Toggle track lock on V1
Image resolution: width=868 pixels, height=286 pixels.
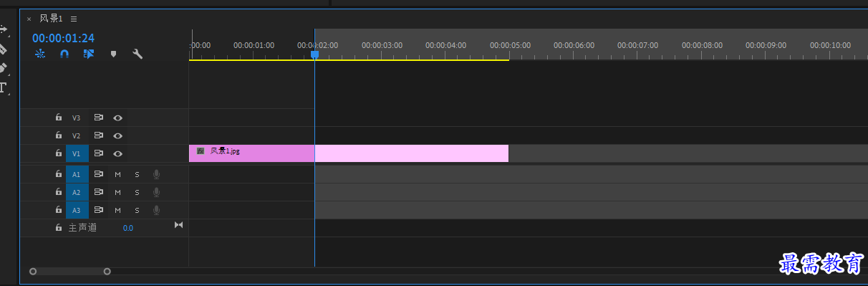point(59,153)
